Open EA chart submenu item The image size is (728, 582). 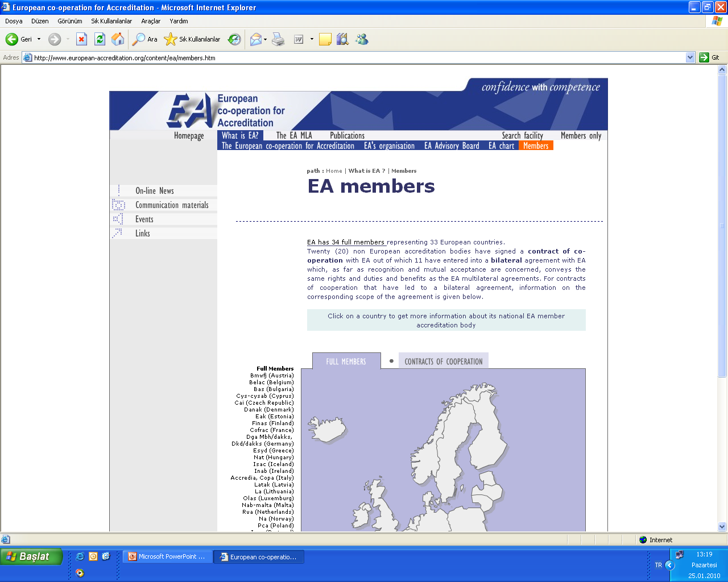tap(501, 145)
